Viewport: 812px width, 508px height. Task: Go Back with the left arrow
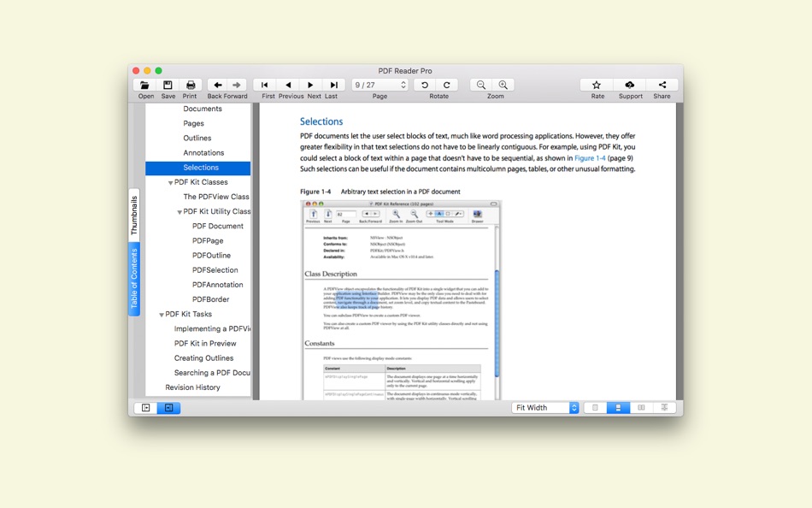coord(218,85)
